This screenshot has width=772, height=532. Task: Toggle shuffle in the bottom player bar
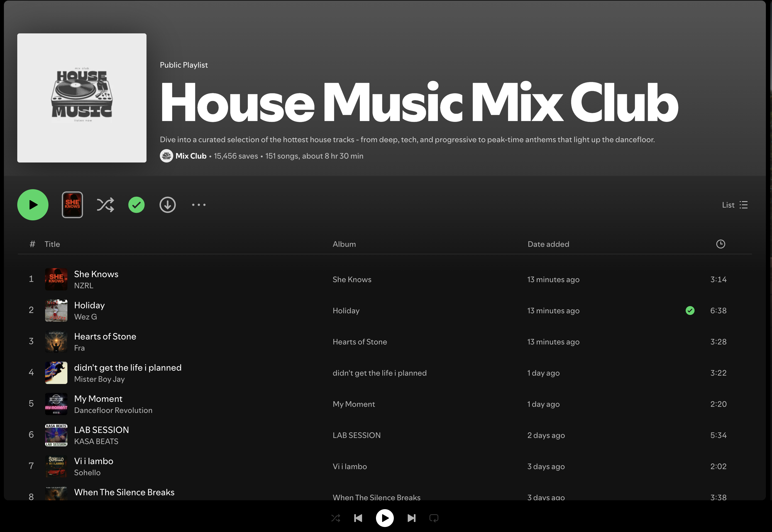(336, 518)
